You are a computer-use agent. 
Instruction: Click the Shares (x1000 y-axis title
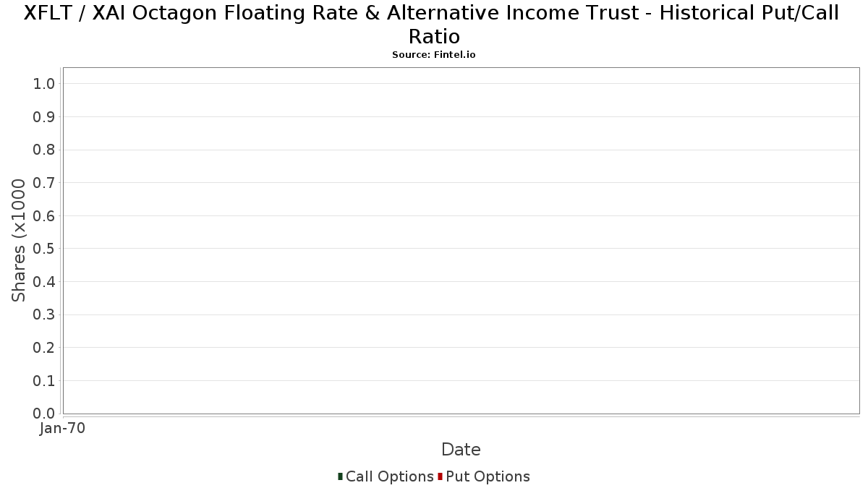pos(19,241)
